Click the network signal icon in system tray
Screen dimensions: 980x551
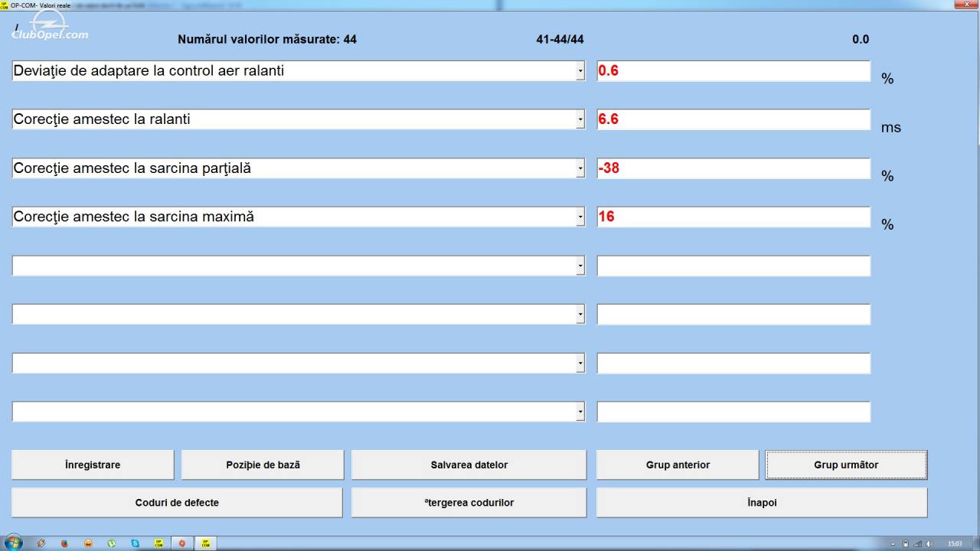coord(917,543)
